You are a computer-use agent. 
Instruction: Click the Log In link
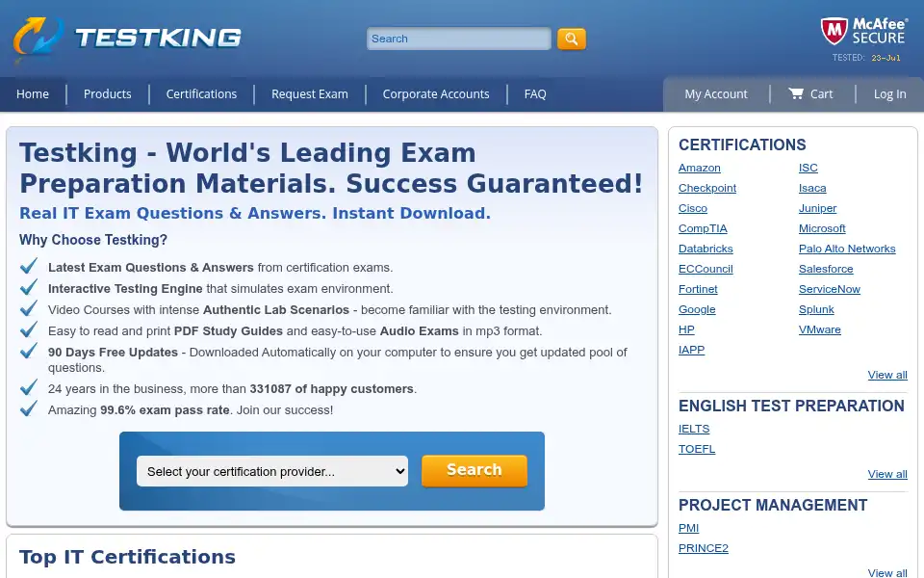click(x=889, y=94)
